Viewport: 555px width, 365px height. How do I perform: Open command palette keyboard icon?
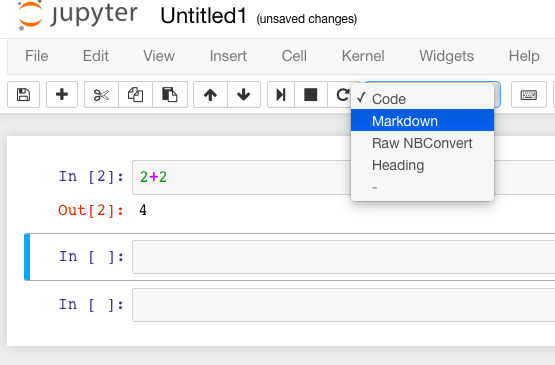(x=529, y=95)
